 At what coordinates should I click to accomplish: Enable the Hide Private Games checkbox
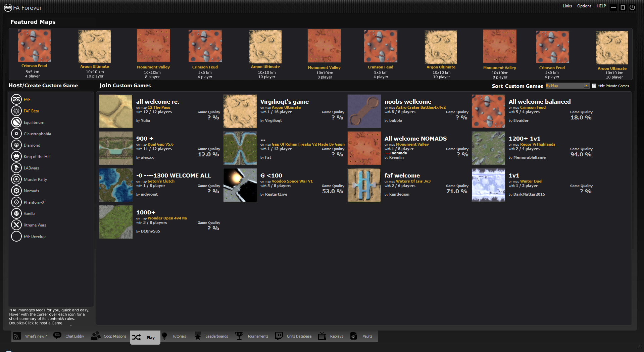(594, 86)
